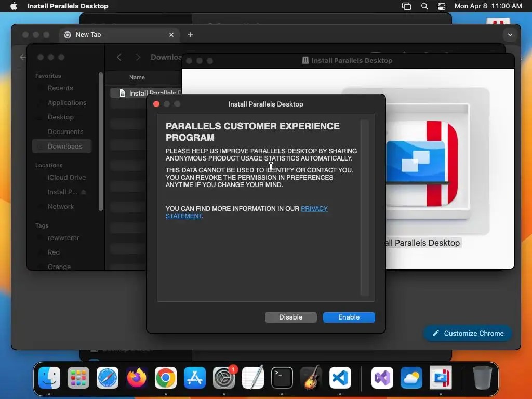
Task: Close the New Tab tab in Chrome
Action: [171, 35]
